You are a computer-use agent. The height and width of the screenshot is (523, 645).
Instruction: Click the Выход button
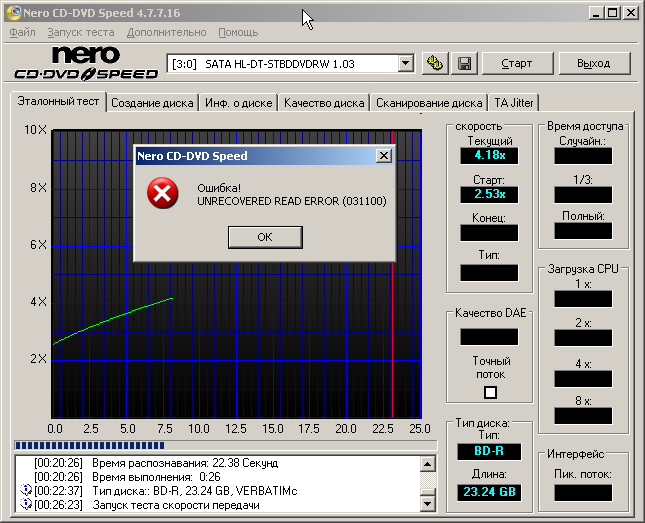pos(594,63)
